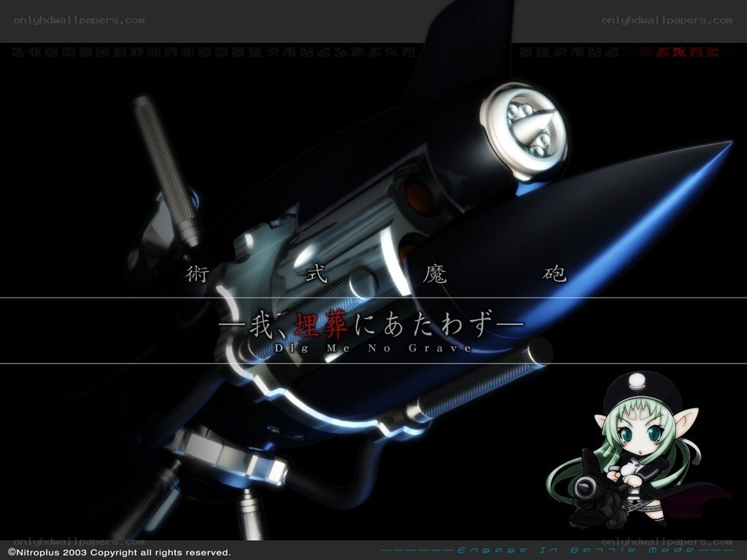Click the kanji character 砲

click(554, 274)
